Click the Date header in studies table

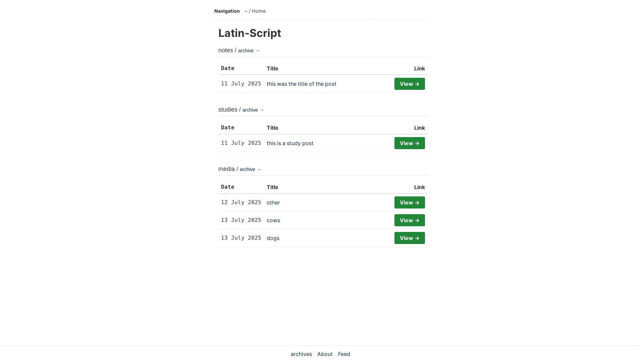coord(227,128)
